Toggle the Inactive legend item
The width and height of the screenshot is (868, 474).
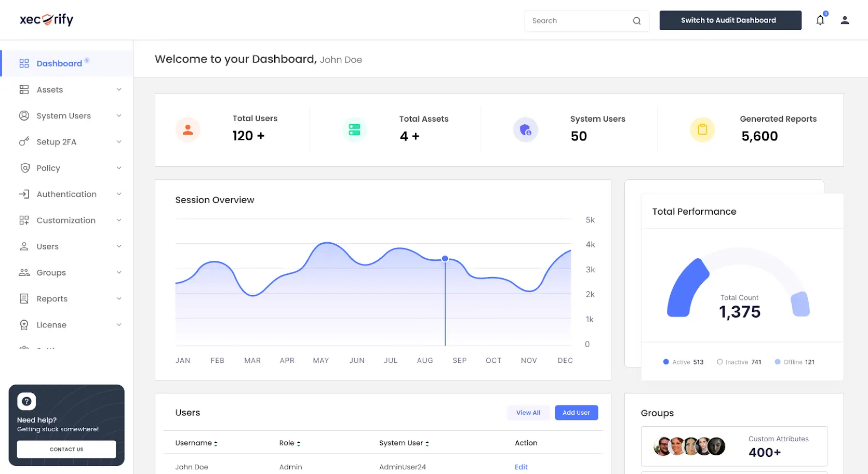click(x=739, y=362)
